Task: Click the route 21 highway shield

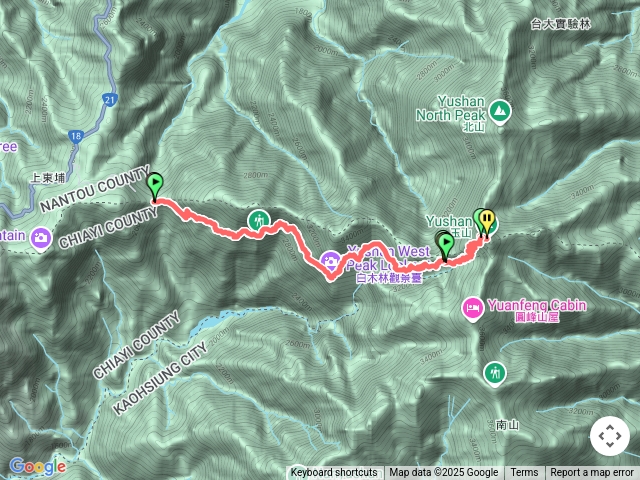Action: pyautogui.click(x=110, y=100)
